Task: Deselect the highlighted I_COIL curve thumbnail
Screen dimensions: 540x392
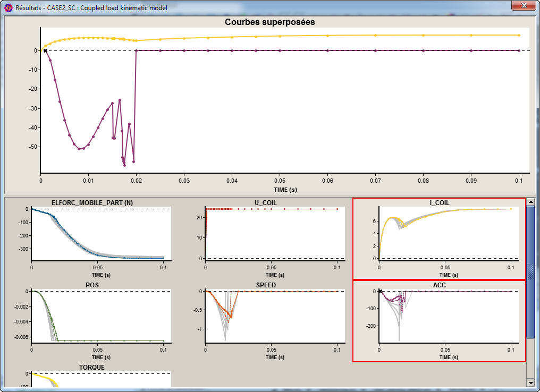Action: pyautogui.click(x=440, y=238)
